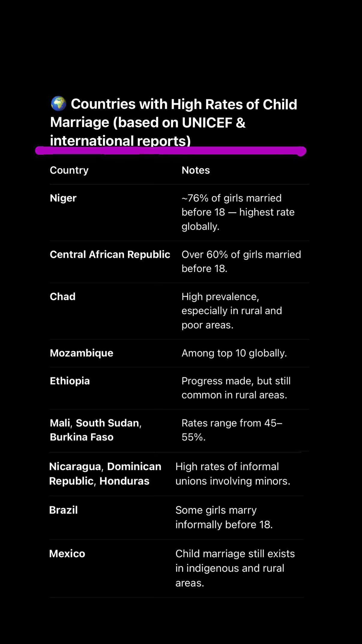Tap the Mali, South Sudan, Burkina Faso cell

click(95, 430)
